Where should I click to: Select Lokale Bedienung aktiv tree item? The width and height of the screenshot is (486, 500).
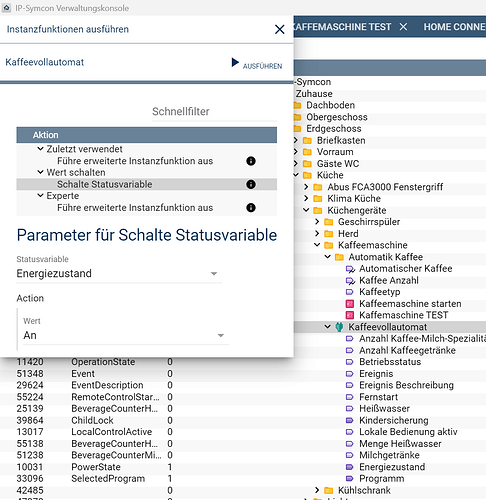pyautogui.click(x=408, y=432)
